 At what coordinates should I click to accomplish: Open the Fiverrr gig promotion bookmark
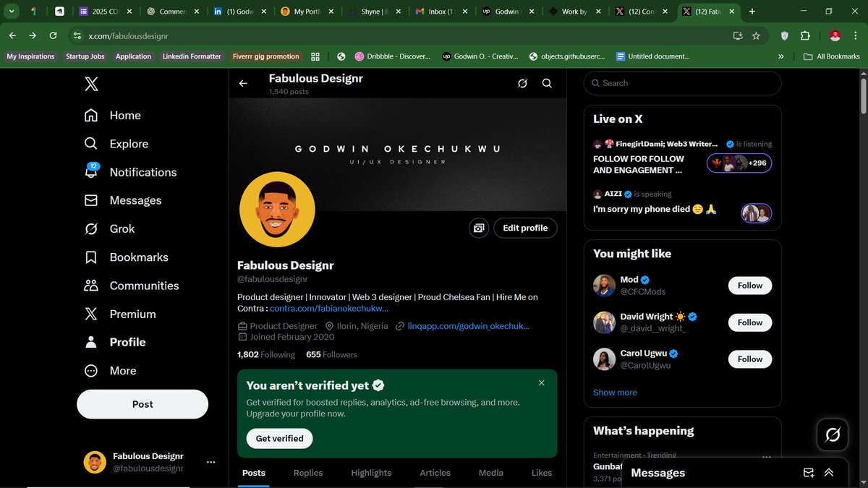pyautogui.click(x=265, y=56)
